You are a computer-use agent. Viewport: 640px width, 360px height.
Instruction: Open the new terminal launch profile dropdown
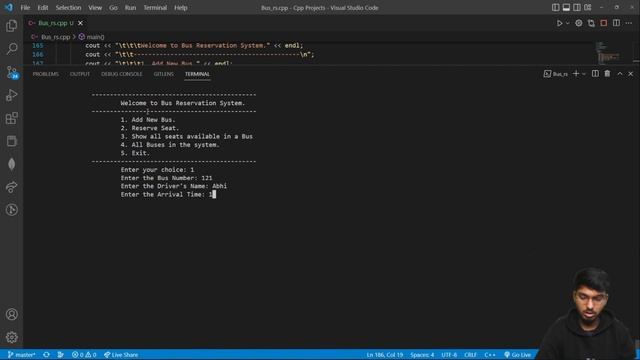pos(584,74)
